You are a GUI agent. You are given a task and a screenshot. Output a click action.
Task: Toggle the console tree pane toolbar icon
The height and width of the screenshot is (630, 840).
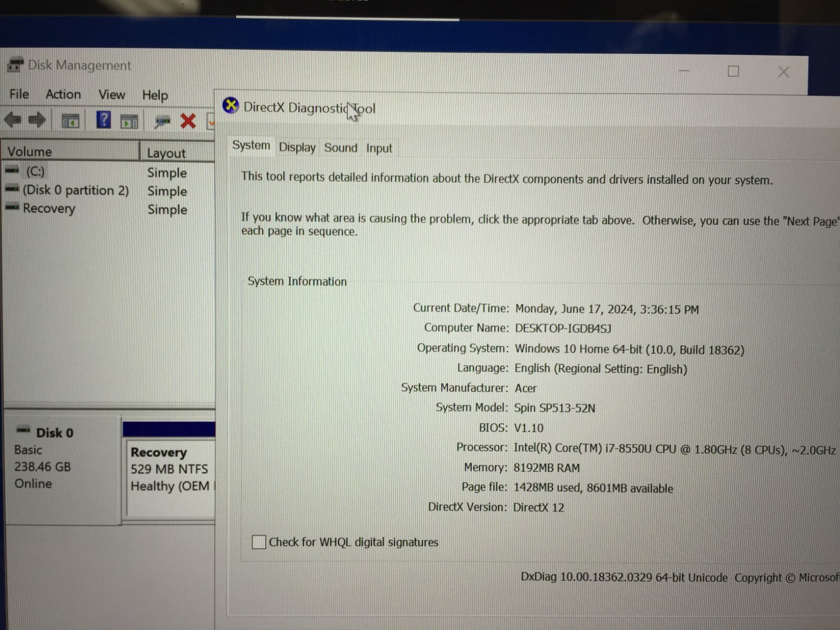coord(70,121)
